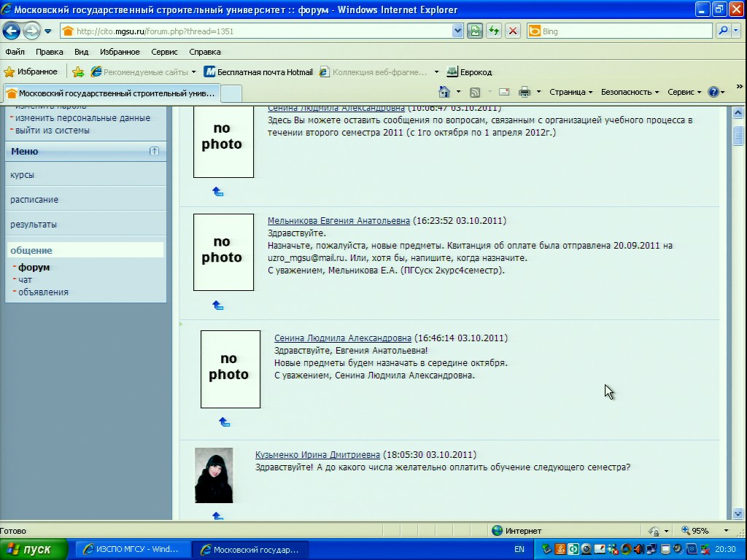The width and height of the screenshot is (747, 560).
Task: Open the recent pages dropdown beside Forward
Action: [48, 31]
